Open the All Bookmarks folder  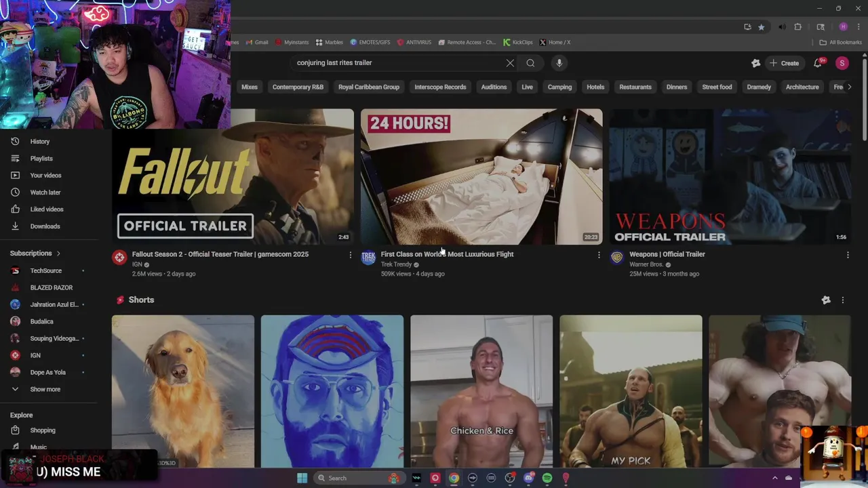point(840,42)
